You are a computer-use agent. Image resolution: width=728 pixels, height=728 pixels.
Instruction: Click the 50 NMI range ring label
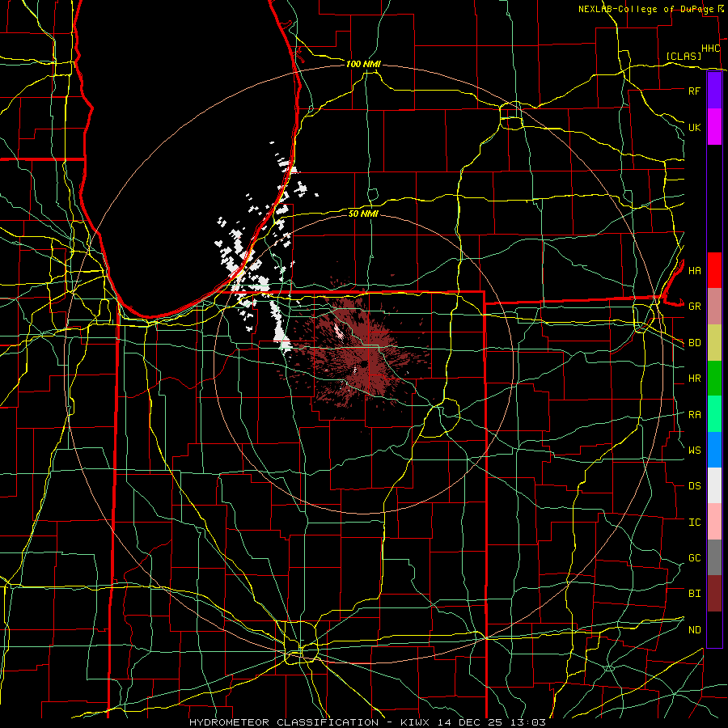tap(363, 214)
